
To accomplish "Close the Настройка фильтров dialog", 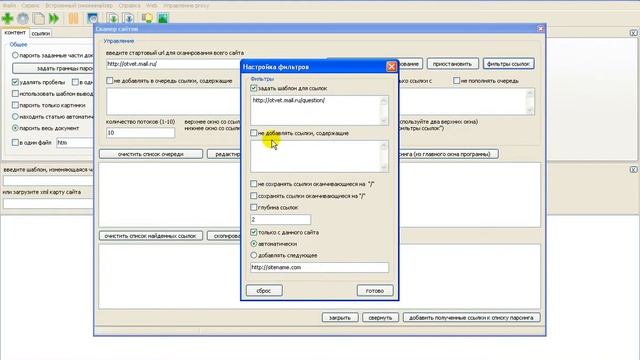I will click(x=391, y=67).
